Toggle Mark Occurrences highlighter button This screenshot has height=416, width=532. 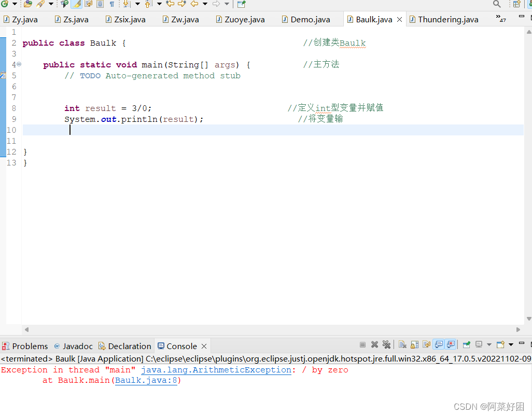(77, 4)
